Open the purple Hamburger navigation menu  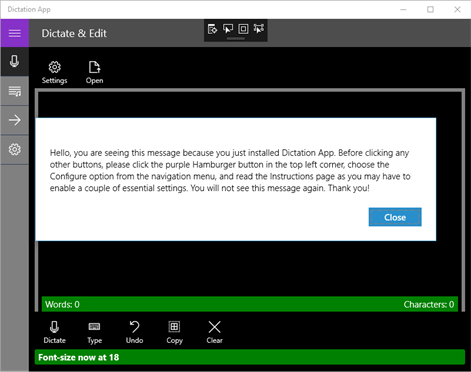(x=15, y=33)
